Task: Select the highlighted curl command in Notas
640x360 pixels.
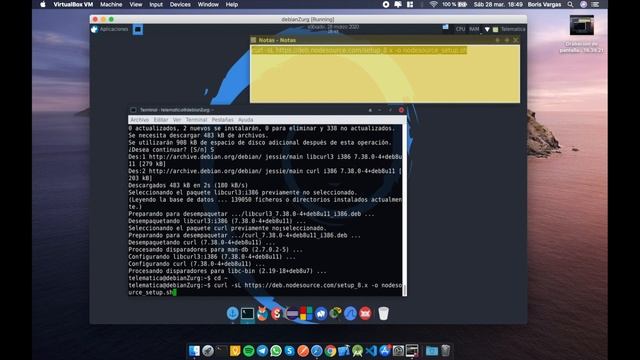Action: pyautogui.click(x=359, y=50)
